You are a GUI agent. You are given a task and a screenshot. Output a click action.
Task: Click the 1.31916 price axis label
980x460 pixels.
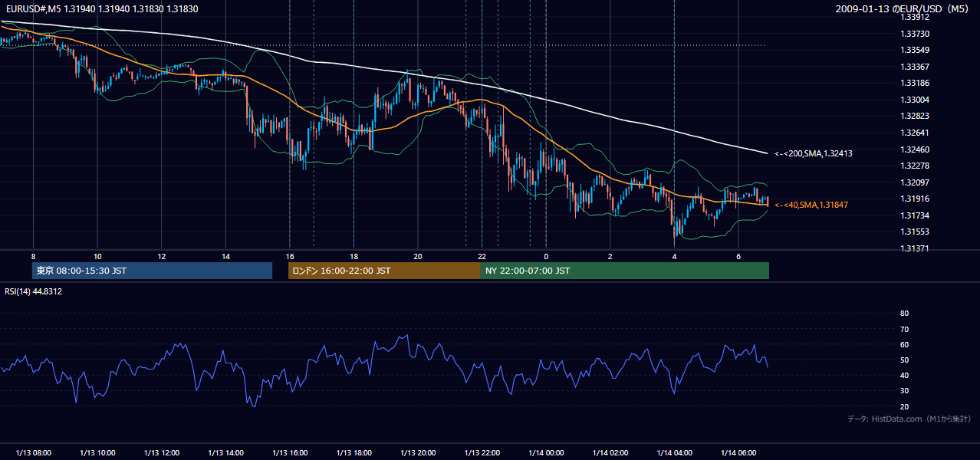pos(915,199)
